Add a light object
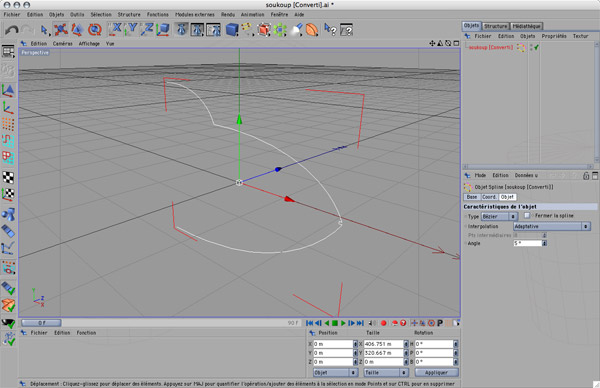 [296, 29]
